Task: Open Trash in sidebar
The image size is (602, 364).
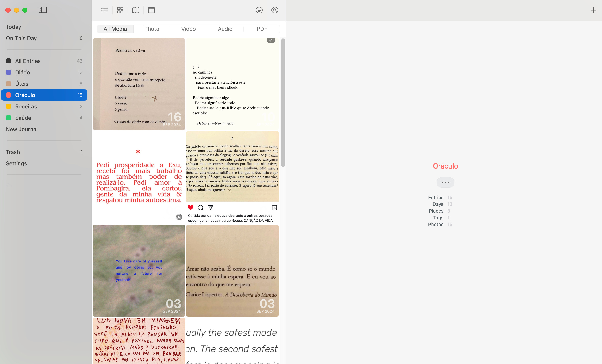Action: pyautogui.click(x=44, y=152)
